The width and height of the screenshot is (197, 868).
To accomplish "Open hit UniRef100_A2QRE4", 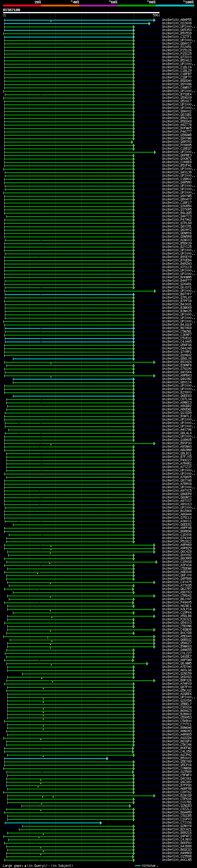I will pos(177,694).
